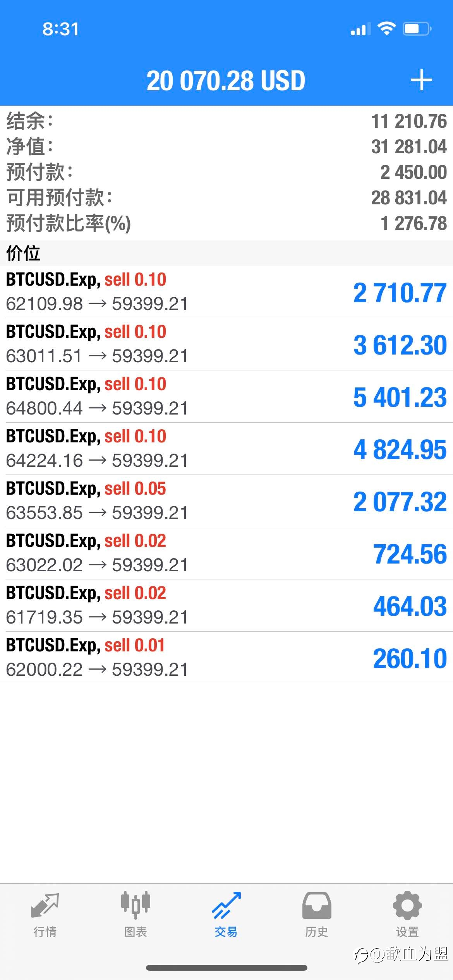Tap the 预付款比率 margin level row
The width and height of the screenshot is (453, 980).
(226, 223)
